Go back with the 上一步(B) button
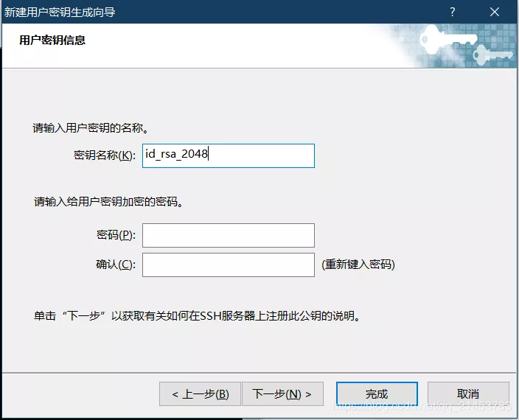 tap(200, 394)
